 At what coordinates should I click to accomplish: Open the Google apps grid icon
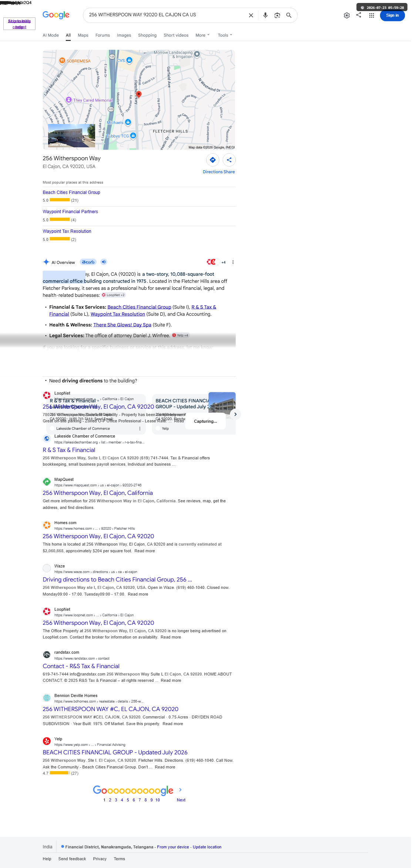click(x=372, y=15)
